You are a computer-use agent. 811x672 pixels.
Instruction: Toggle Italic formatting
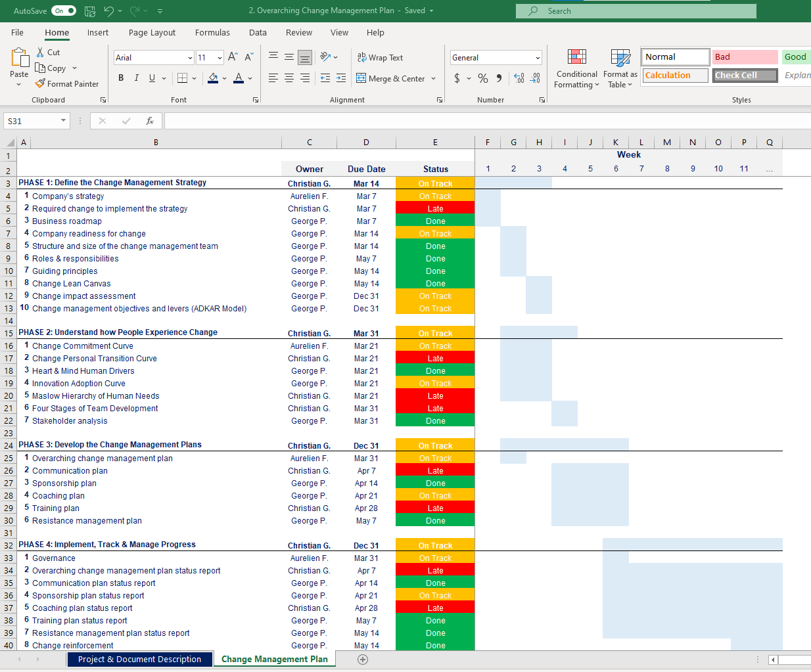137,78
